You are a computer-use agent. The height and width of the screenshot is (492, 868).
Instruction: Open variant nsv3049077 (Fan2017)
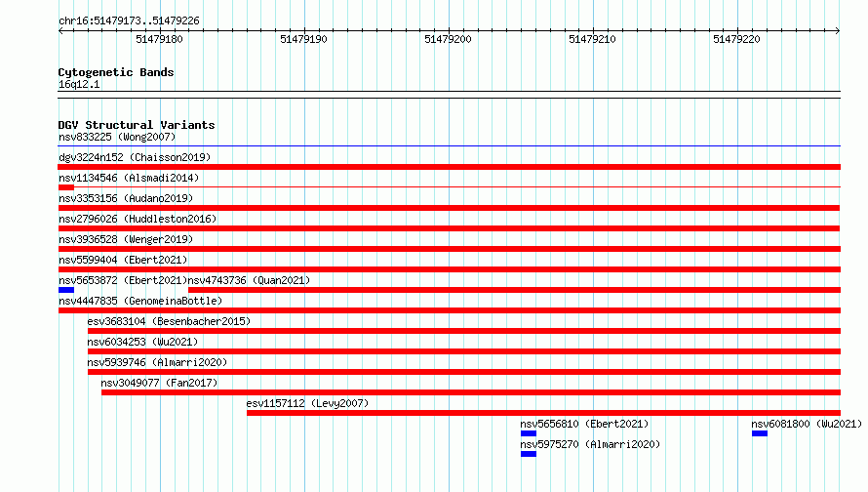coord(159,383)
